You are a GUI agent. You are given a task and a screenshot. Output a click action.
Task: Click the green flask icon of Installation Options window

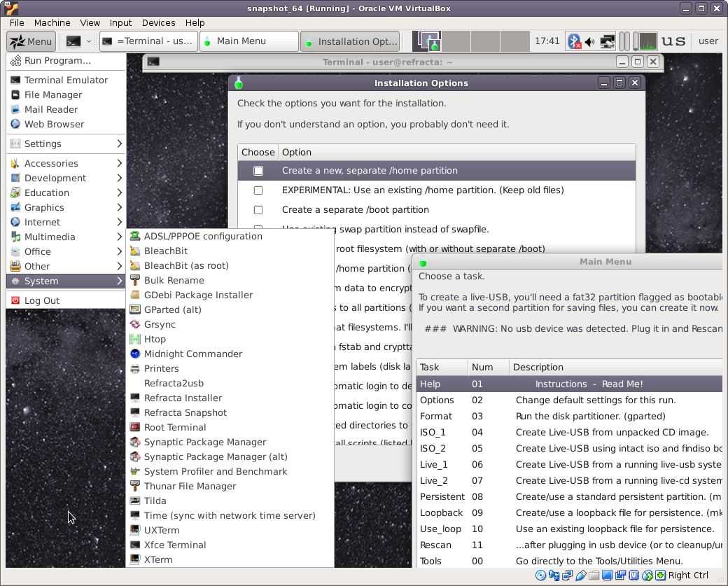point(239,83)
